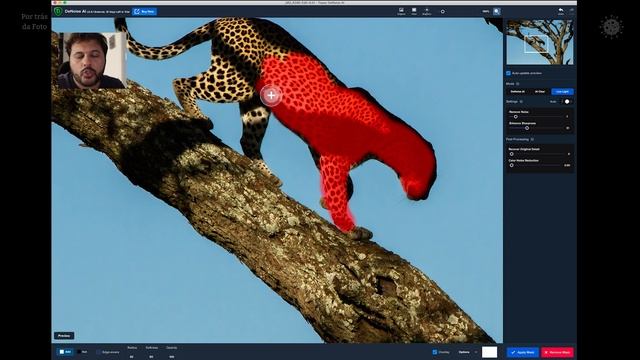Click the Apply Mask button
Viewport: 640px width, 360px height.
tap(522, 352)
